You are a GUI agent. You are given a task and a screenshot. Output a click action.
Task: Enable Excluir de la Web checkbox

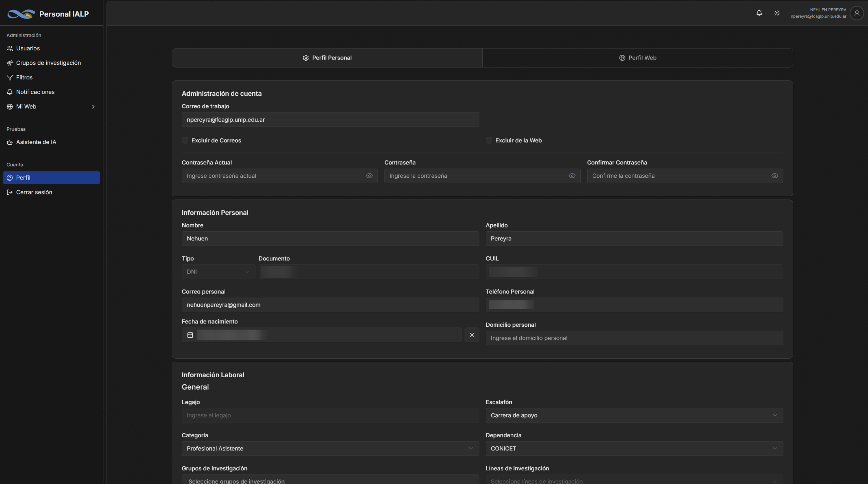click(x=489, y=140)
